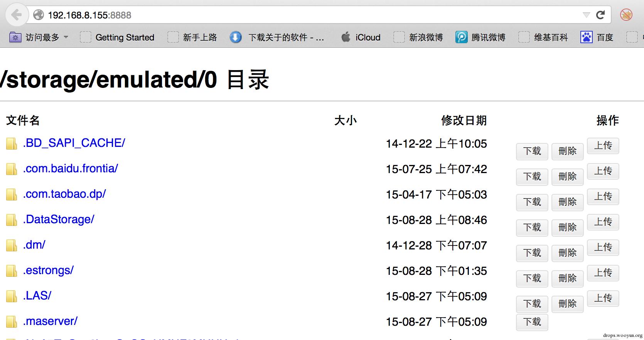Click the browser back arrow button
Viewport: 644px width, 340px height.
[16, 15]
